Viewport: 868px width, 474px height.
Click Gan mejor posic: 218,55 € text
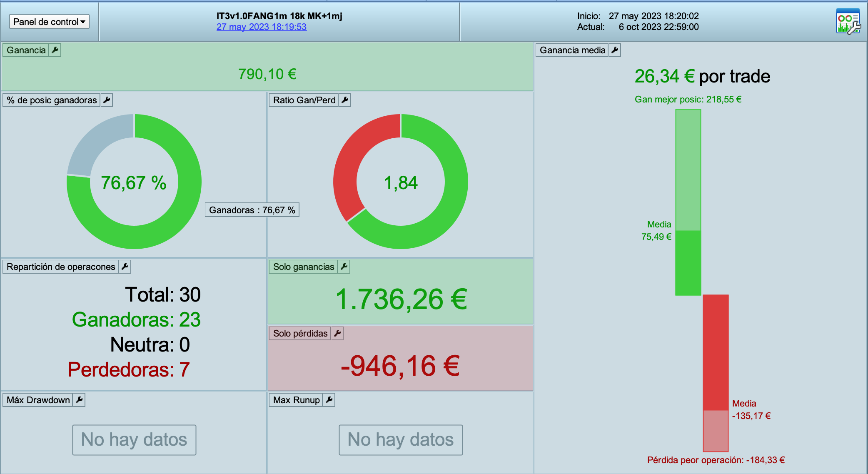[x=688, y=100]
